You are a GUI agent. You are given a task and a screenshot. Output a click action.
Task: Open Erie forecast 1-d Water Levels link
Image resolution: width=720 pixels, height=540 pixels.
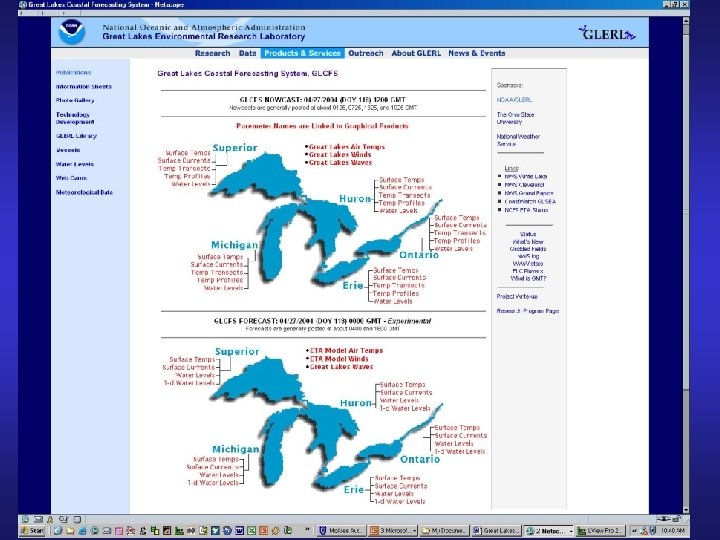coord(400,502)
